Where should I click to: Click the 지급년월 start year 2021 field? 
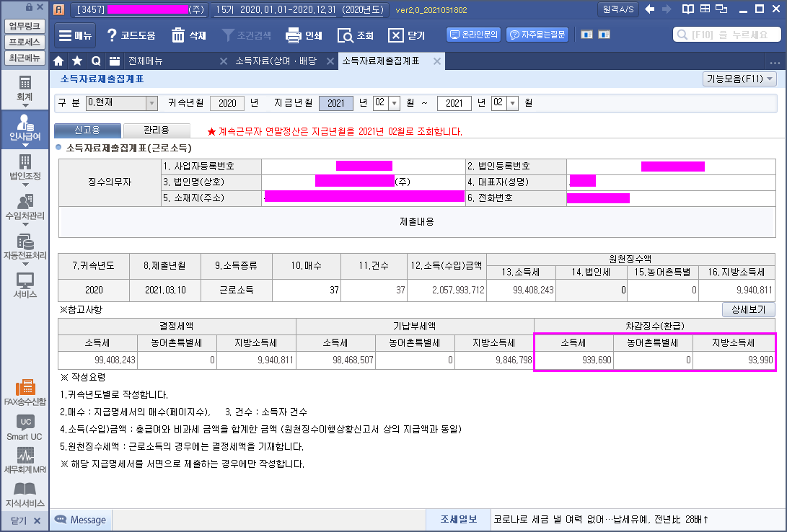pyautogui.click(x=336, y=103)
